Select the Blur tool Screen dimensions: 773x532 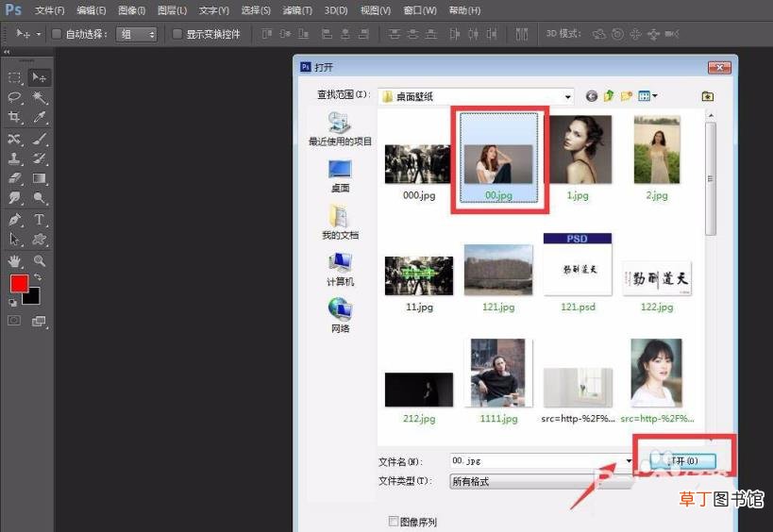[15, 198]
